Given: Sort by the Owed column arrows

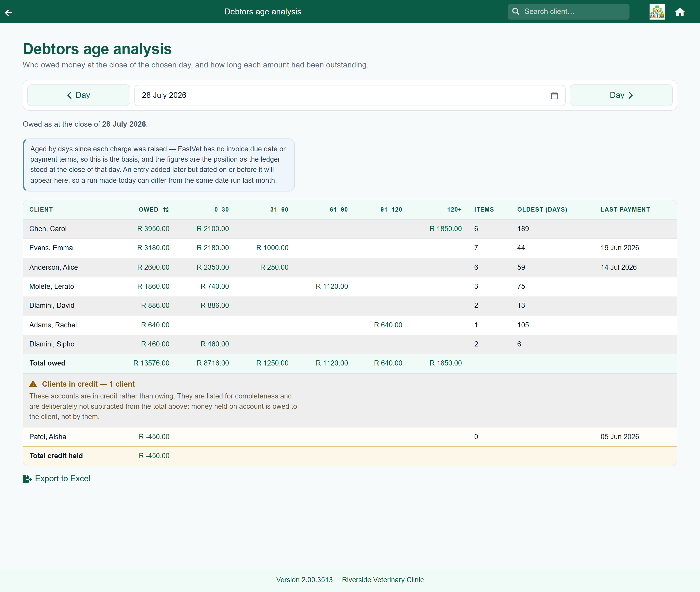Looking at the screenshot, I should (x=166, y=210).
